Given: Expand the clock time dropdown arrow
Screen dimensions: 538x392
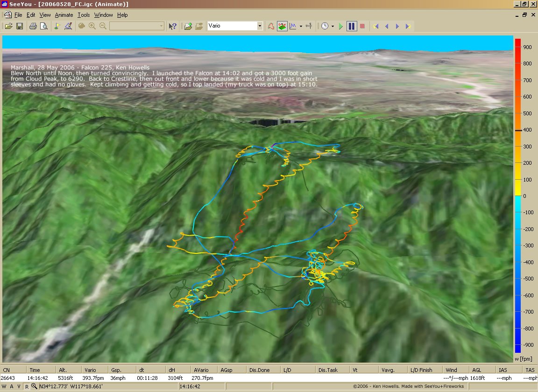Looking at the screenshot, I should tap(333, 26).
